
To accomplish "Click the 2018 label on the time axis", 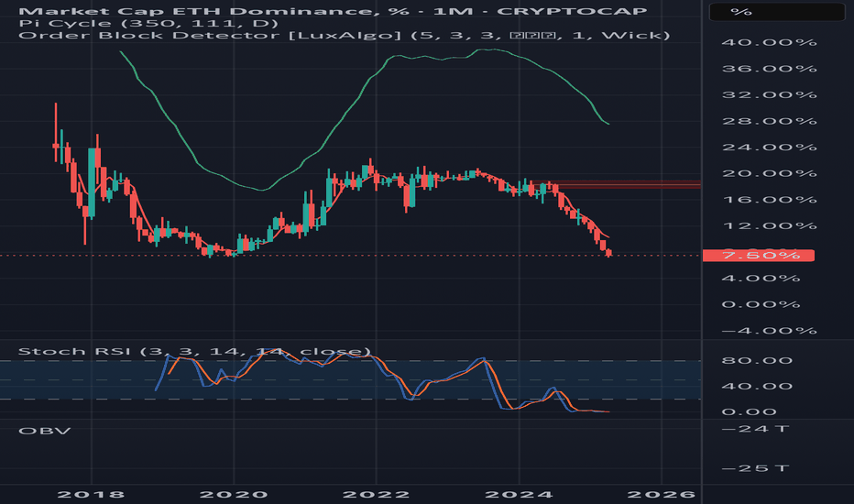I will (91, 495).
